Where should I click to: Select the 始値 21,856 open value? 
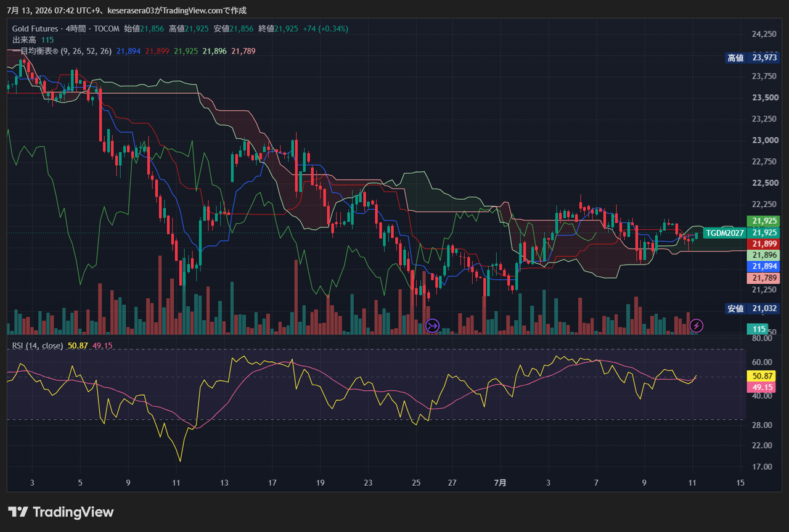144,29
